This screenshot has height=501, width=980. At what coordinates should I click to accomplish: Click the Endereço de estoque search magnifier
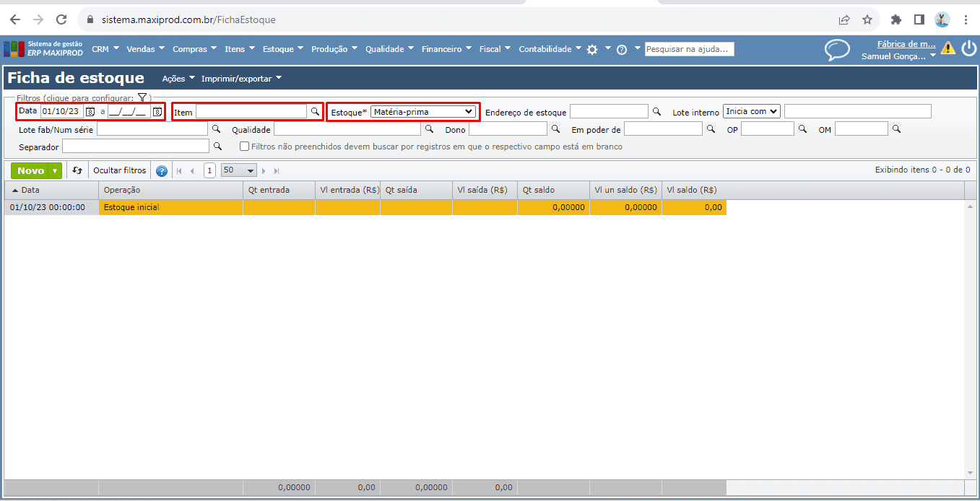(656, 112)
